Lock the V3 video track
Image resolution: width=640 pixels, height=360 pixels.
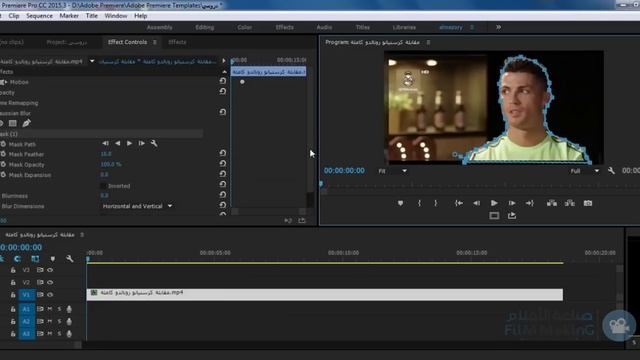click(13, 270)
